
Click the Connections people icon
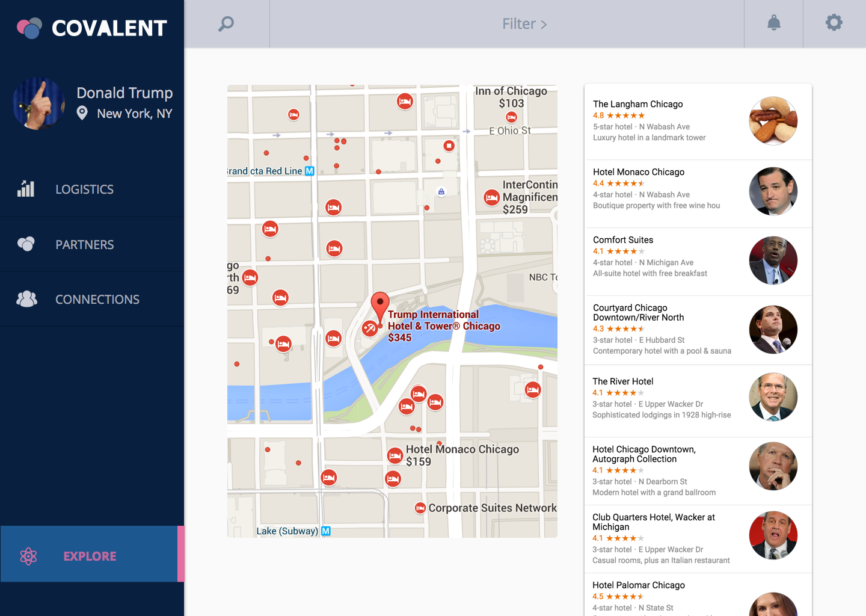(x=26, y=299)
